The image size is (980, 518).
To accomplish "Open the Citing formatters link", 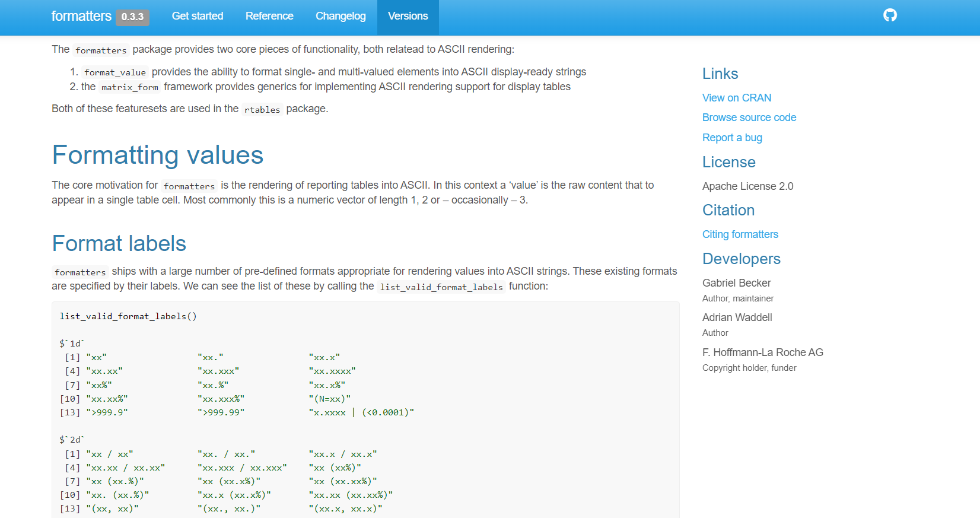I will coord(740,234).
